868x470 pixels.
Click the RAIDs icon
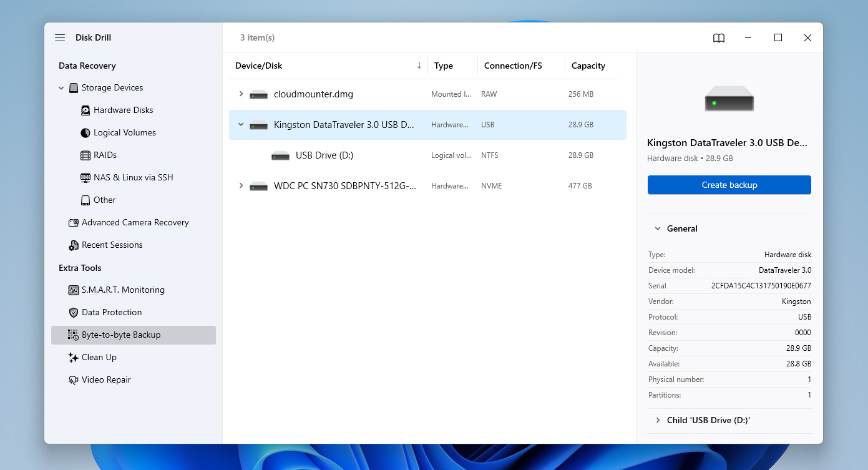tap(85, 155)
